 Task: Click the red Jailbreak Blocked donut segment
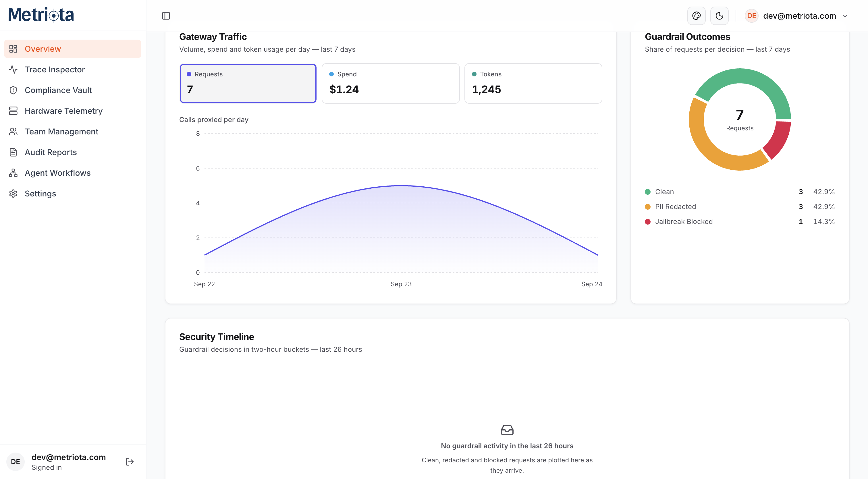pyautogui.click(x=779, y=140)
